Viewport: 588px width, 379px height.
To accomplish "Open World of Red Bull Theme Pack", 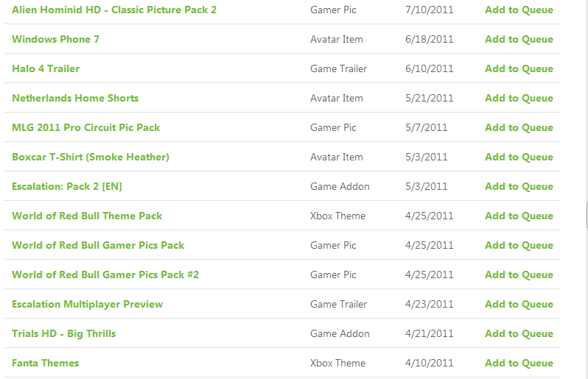I will tap(87, 216).
